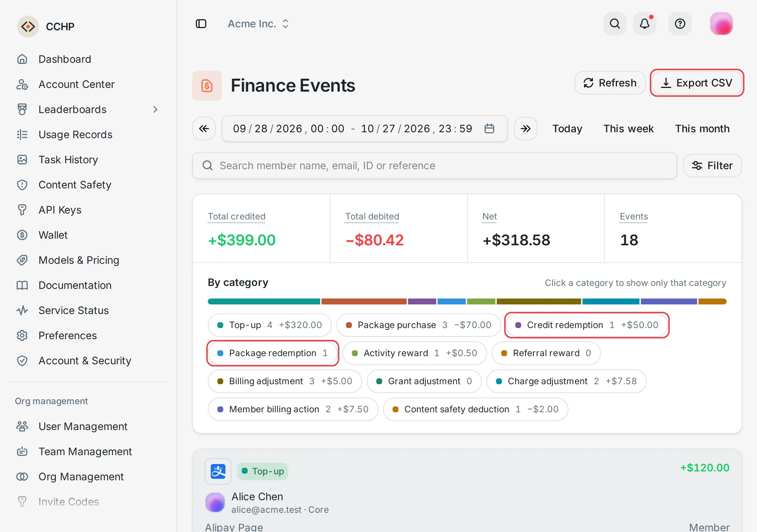
Task: Click the Alipay payment icon
Action: click(218, 471)
